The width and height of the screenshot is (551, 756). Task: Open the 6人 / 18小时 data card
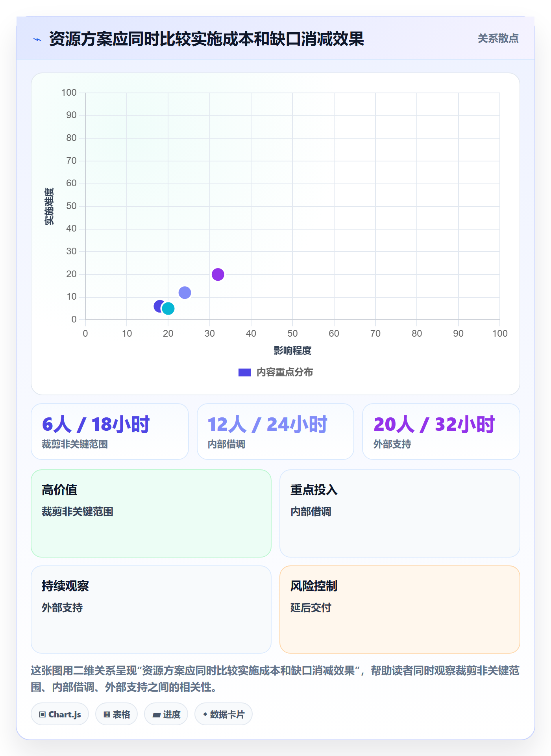110,432
